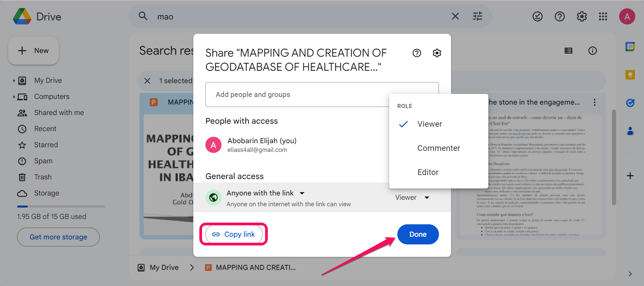Image resolution: width=644 pixels, height=286 pixels.
Task: Open the account avatar menu
Action: (627, 16)
